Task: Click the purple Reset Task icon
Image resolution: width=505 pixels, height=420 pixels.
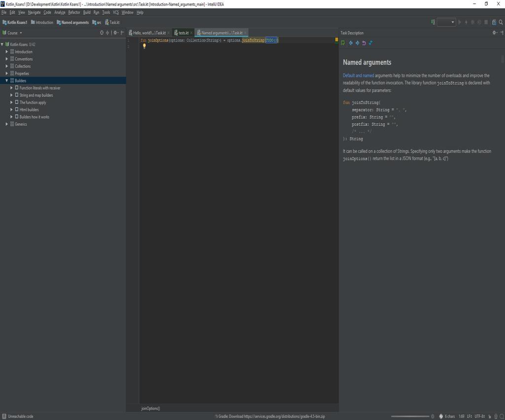Action: (364, 43)
